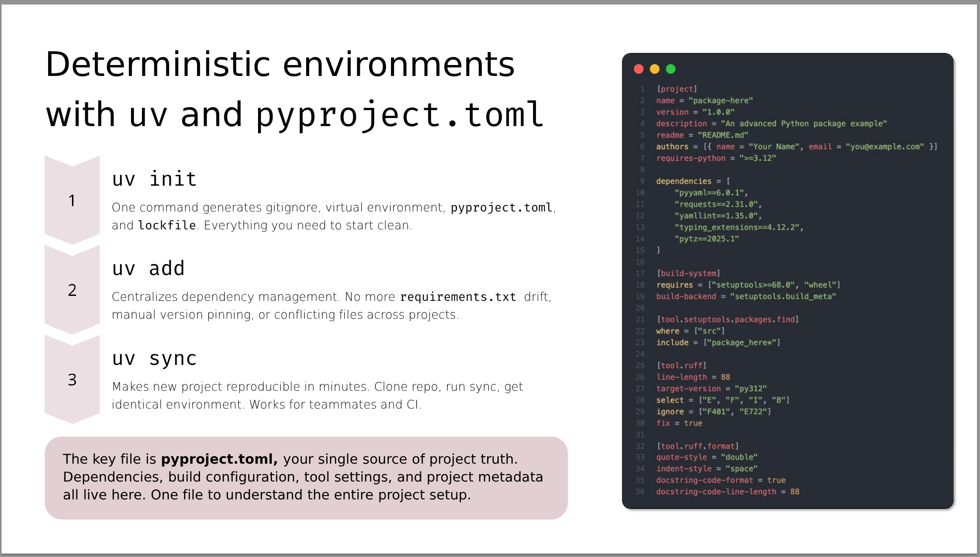The image size is (980, 557).
Task: Click the [build-system] section header
Action: click(688, 274)
